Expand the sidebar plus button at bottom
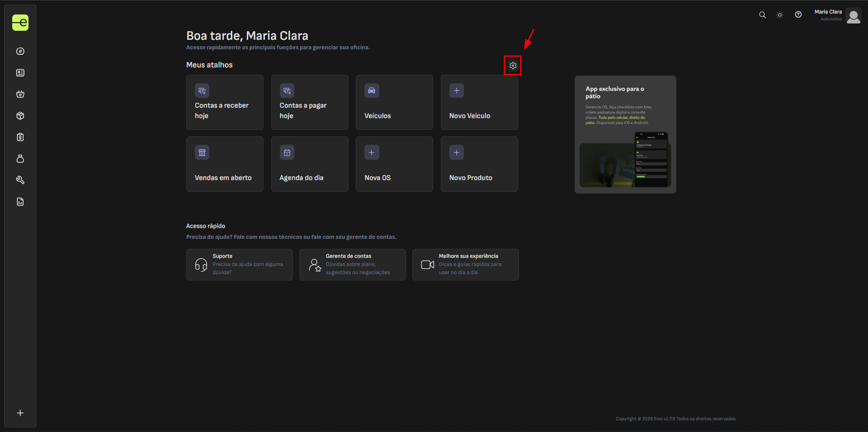Viewport: 868px width, 432px height. click(x=20, y=413)
